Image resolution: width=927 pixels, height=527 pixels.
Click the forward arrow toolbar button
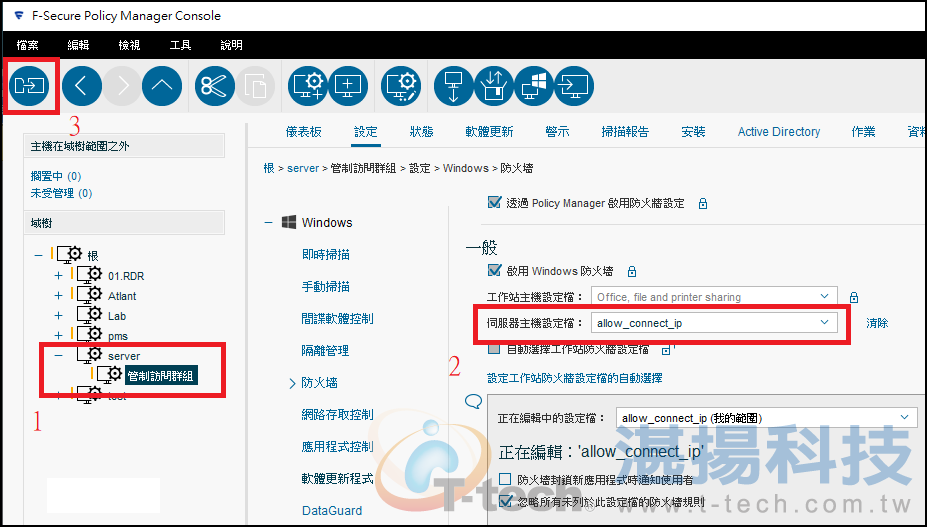pos(122,86)
